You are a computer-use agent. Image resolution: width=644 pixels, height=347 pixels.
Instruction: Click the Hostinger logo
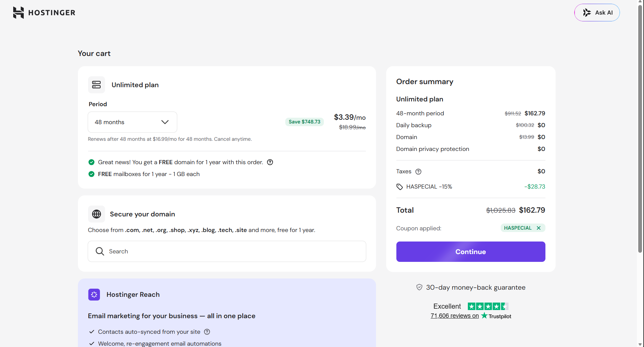pos(44,13)
